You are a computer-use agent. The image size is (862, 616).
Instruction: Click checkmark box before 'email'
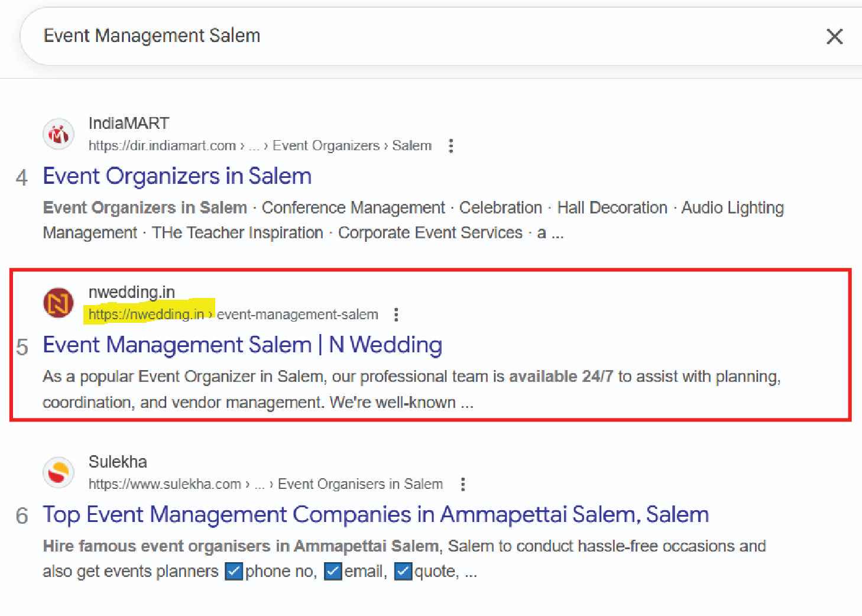coord(333,572)
